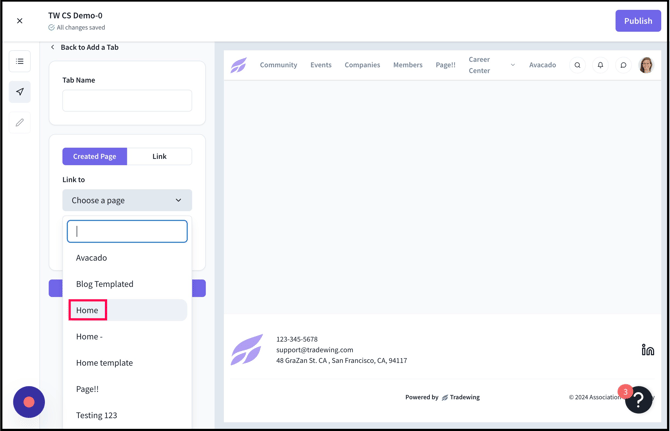Click the red record button circle
Viewport: 670px width, 431px height.
[29, 402]
